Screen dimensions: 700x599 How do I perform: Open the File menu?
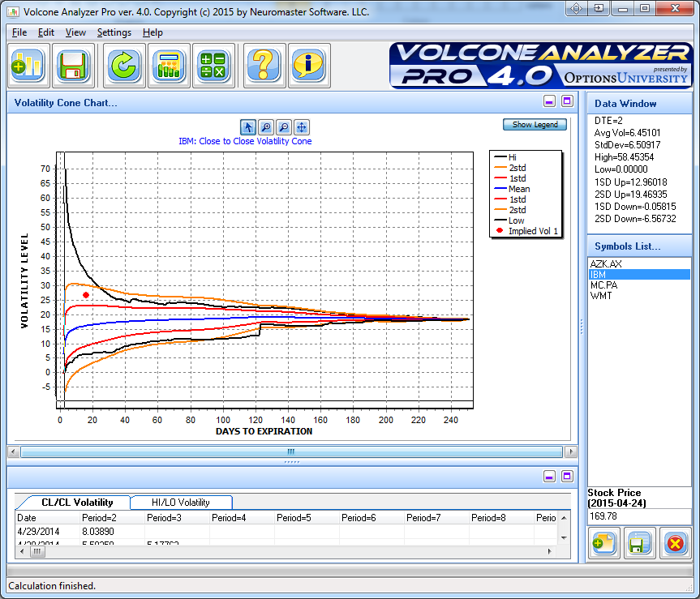tap(19, 32)
